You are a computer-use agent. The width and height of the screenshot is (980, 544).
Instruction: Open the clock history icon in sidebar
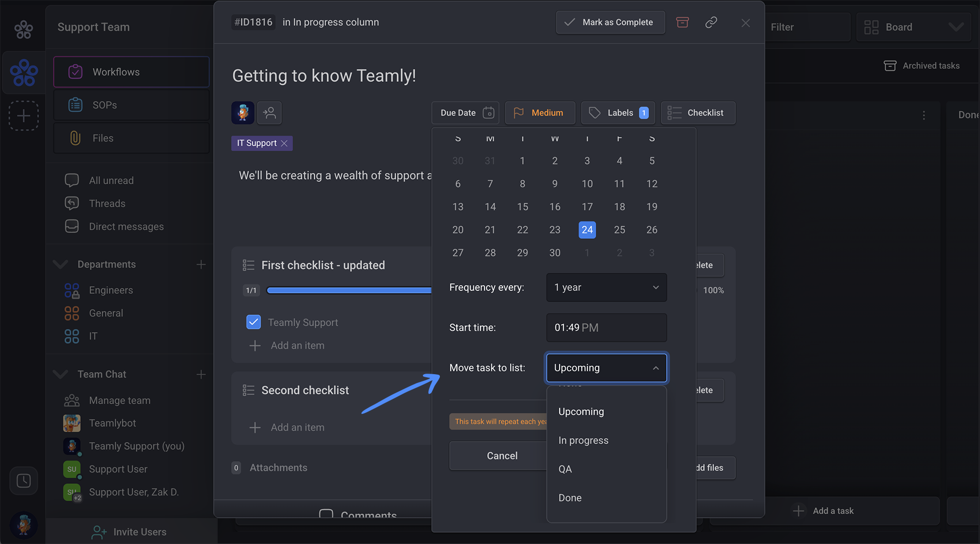[x=24, y=481]
